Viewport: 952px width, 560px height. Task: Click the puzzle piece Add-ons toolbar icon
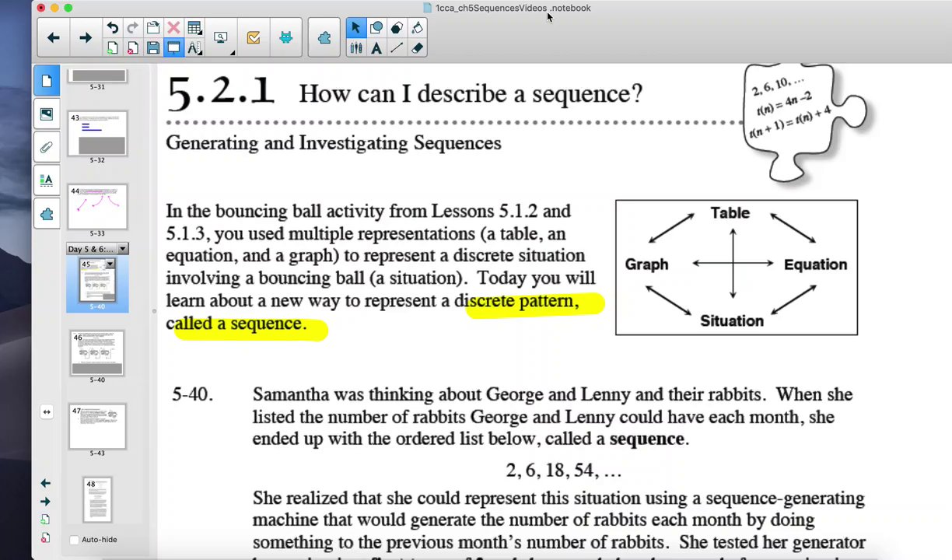click(324, 37)
